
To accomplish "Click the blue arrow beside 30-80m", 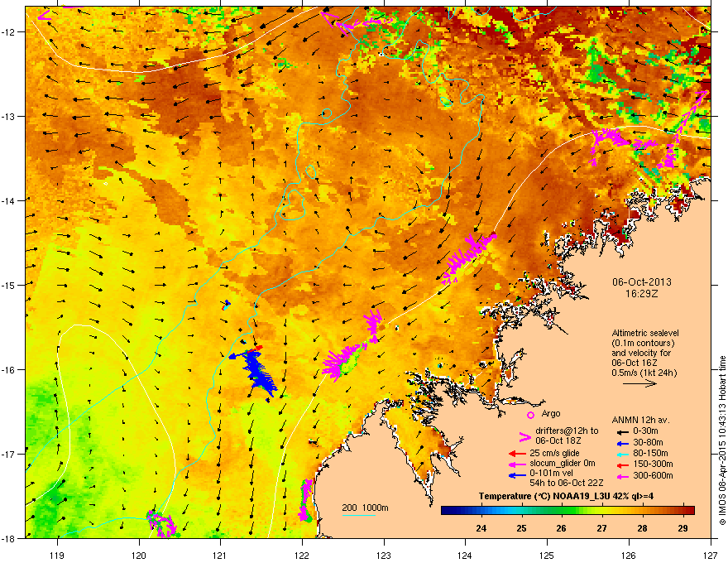I will 623,444.
